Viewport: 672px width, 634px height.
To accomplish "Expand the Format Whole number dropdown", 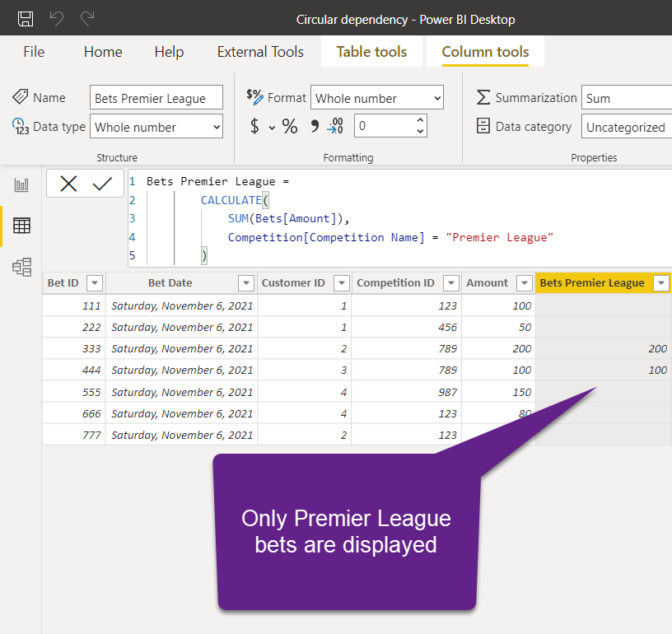I will pos(377,98).
